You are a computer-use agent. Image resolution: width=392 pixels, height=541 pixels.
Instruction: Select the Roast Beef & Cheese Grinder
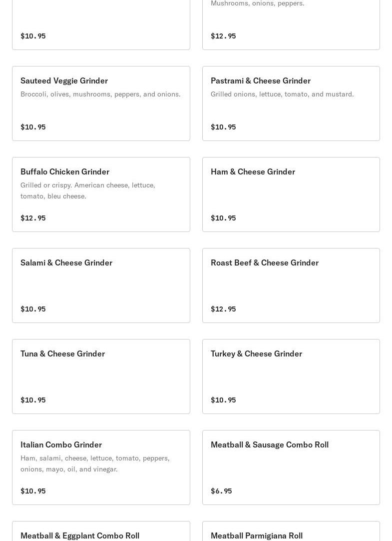coord(264,262)
